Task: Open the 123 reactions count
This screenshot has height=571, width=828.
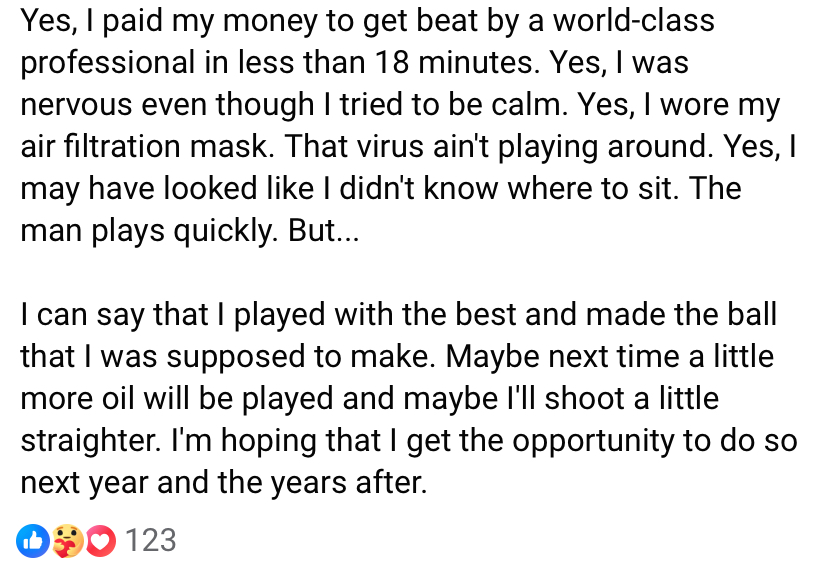Action: [151, 541]
